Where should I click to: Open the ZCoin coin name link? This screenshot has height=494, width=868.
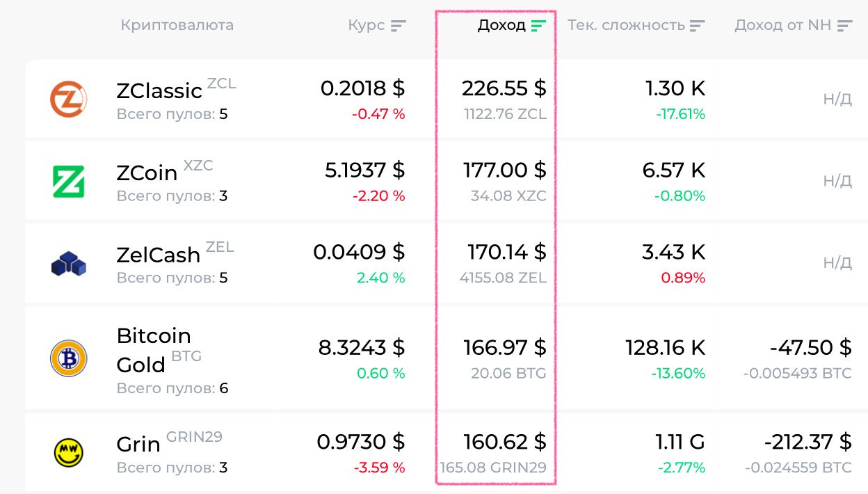tap(147, 173)
